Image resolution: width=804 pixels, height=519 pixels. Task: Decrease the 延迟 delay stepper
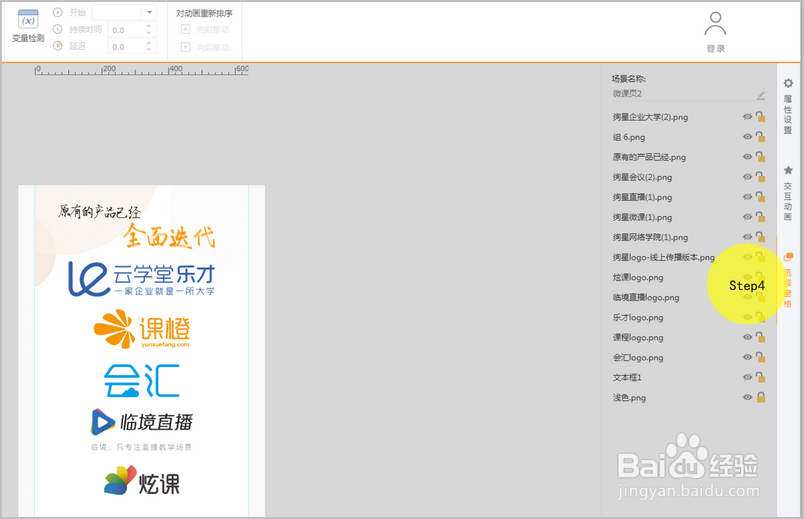tap(149, 50)
